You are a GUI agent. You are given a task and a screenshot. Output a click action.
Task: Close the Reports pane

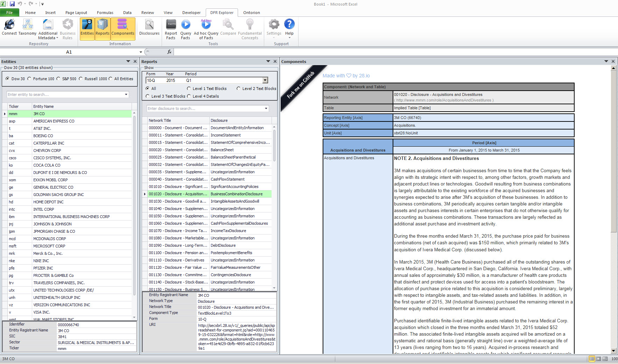pos(275,61)
